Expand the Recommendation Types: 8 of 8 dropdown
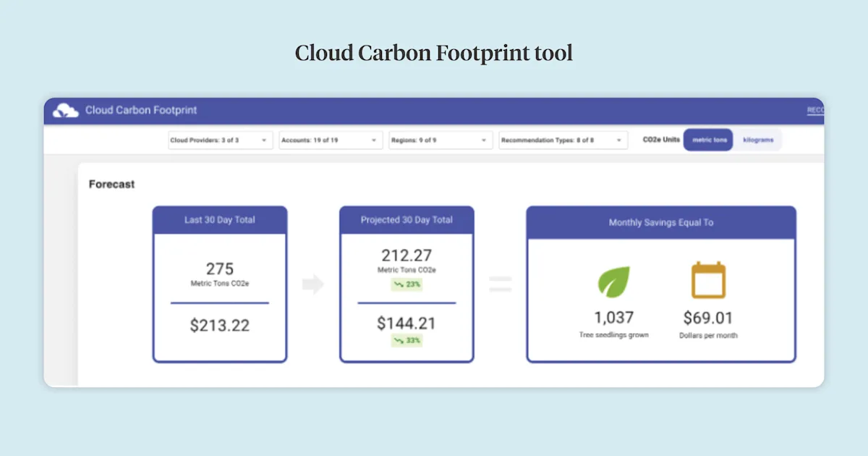This screenshot has height=456, width=868. pyautogui.click(x=563, y=140)
